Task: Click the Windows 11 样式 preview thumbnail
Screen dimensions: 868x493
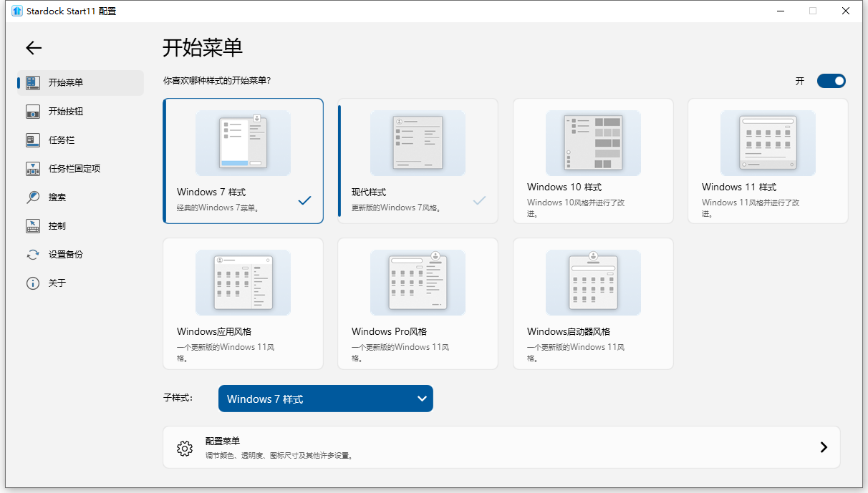Action: [x=767, y=143]
